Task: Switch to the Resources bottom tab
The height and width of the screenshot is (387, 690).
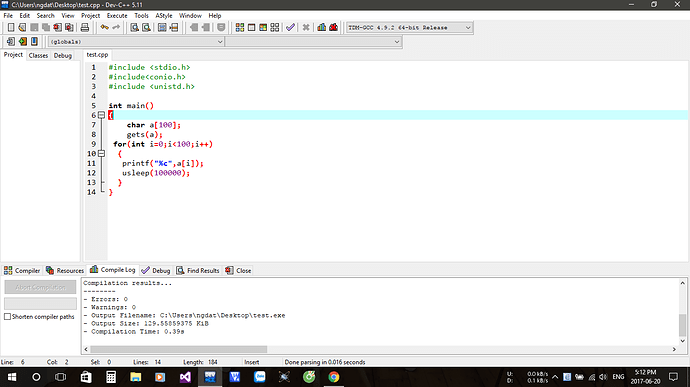Action: click(x=65, y=270)
